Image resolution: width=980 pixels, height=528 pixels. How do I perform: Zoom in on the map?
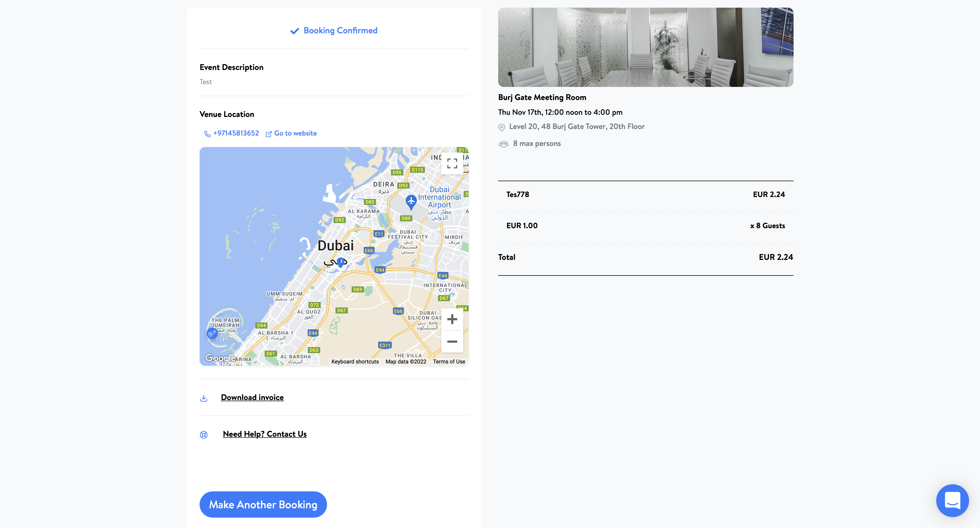pos(452,319)
